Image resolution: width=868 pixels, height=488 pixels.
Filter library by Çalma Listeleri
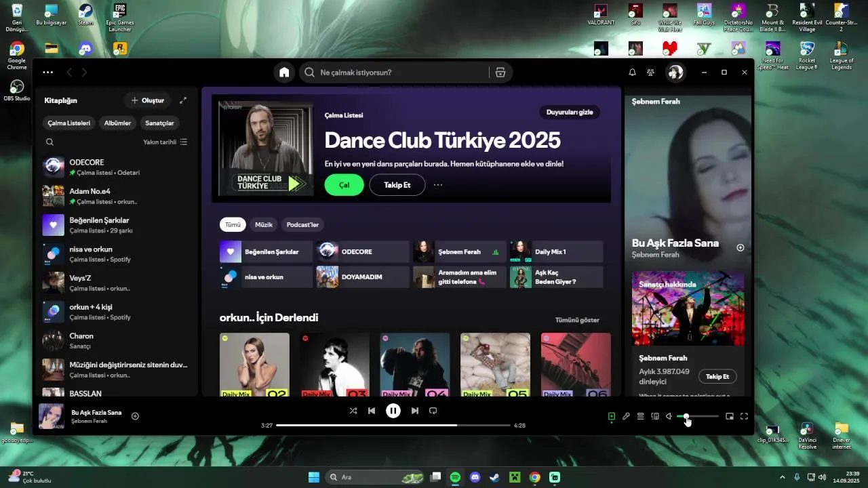pyautogui.click(x=68, y=123)
